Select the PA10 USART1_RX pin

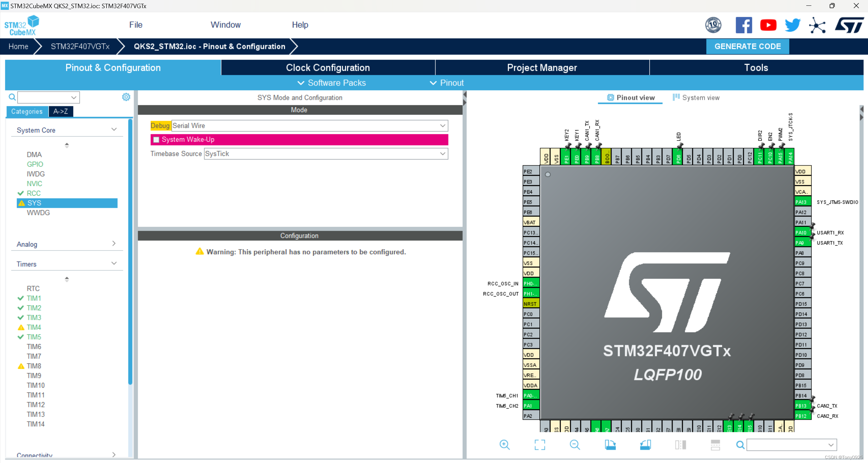[x=803, y=233]
